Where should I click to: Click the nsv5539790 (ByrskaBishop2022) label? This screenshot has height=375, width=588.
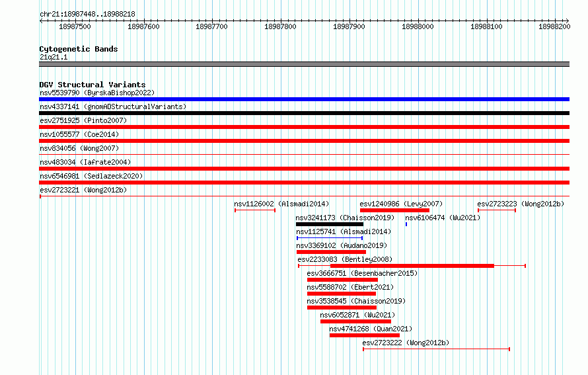click(x=97, y=93)
